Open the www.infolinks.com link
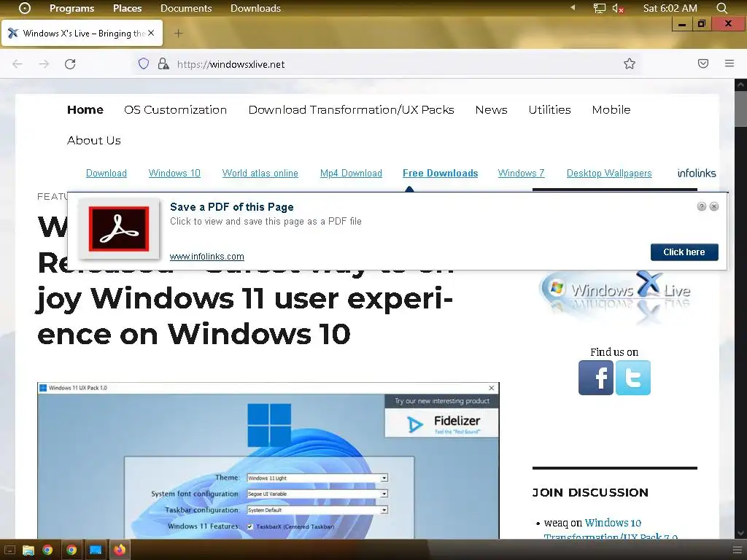747x560 pixels. (x=206, y=256)
